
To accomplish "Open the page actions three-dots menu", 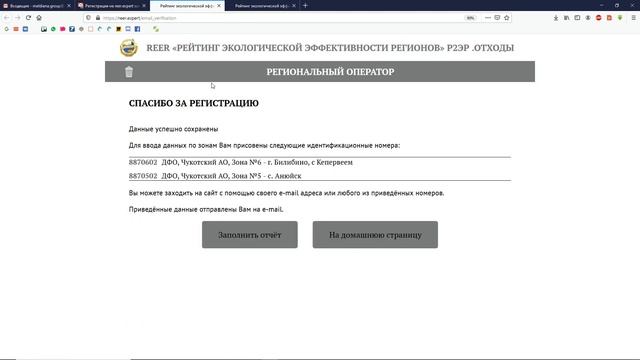I will (x=488, y=18).
